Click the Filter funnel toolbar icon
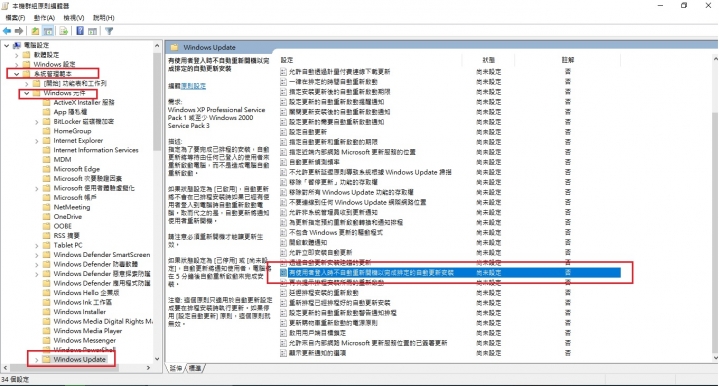719x386 pixels. pos(109,31)
